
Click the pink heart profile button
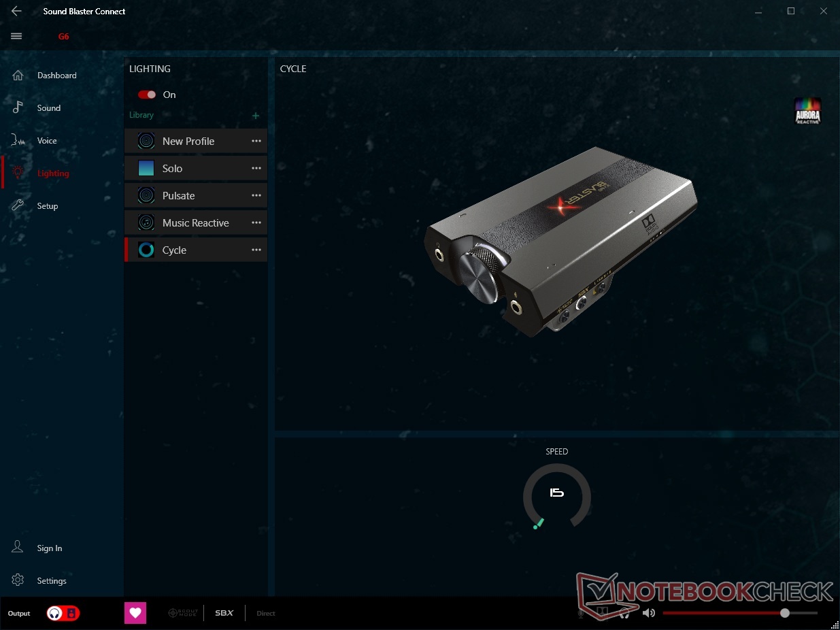coord(135,613)
